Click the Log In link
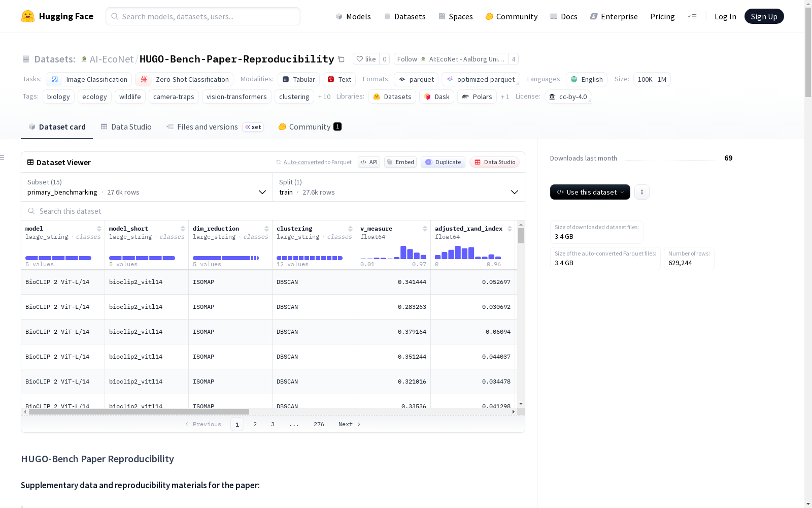The image size is (812, 508). [725, 16]
